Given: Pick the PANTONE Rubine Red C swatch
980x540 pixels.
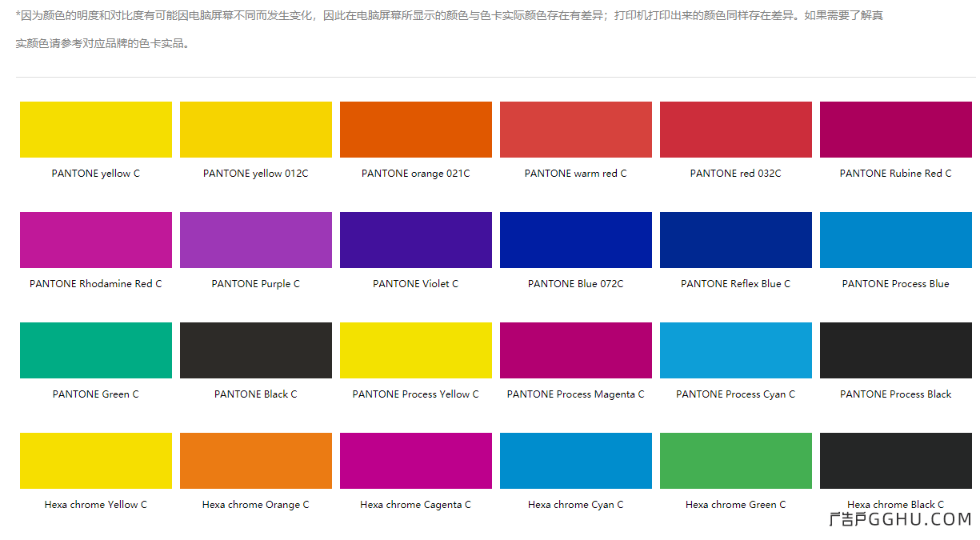Looking at the screenshot, I should pos(896,130).
